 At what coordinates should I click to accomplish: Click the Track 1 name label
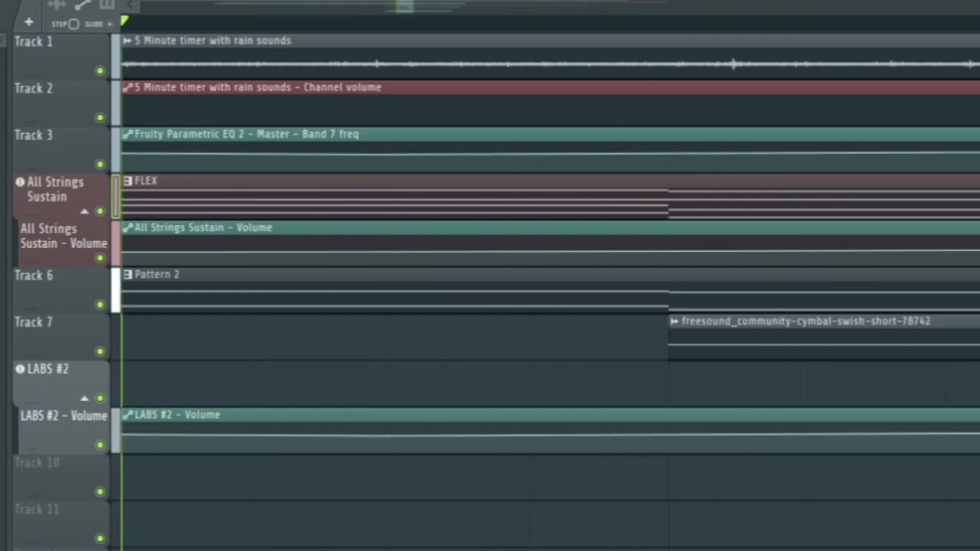pos(34,41)
